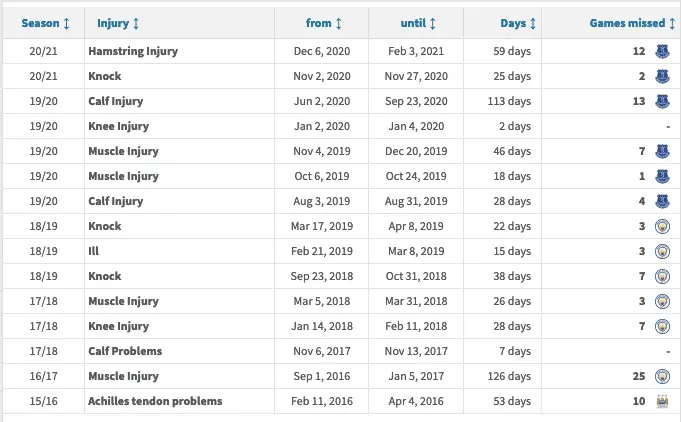The image size is (681, 422).
Task: Click the club crest in the Achilles tendon problems row
Action: (661, 401)
